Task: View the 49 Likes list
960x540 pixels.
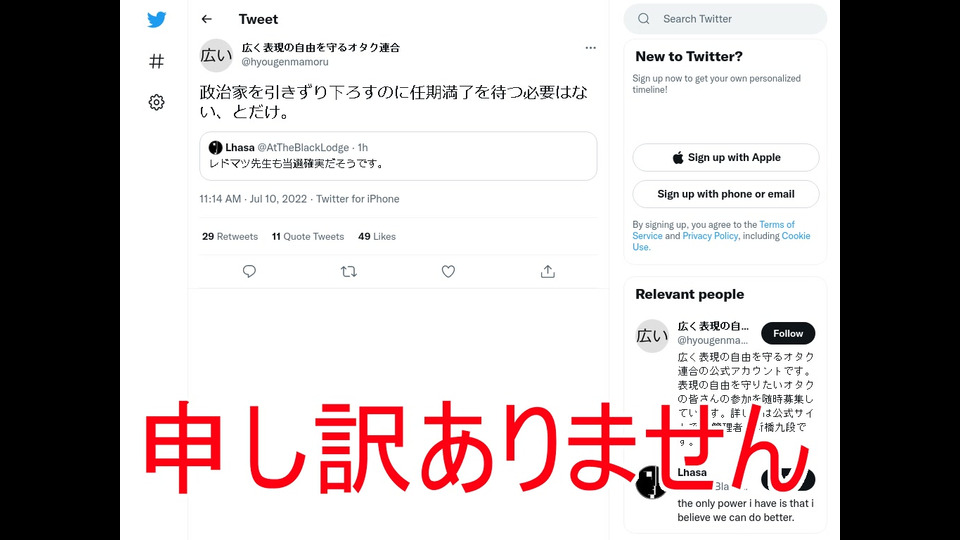Action: click(377, 236)
